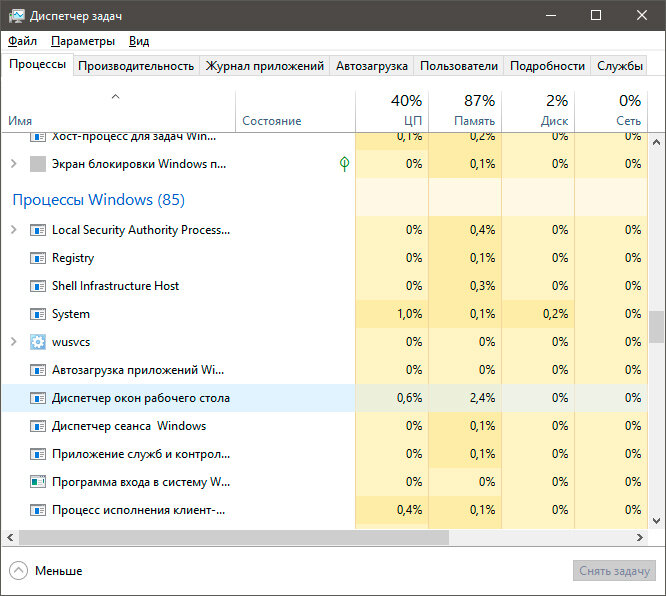
Task: Minimize the Диспетчер задач window
Action: (x=551, y=15)
